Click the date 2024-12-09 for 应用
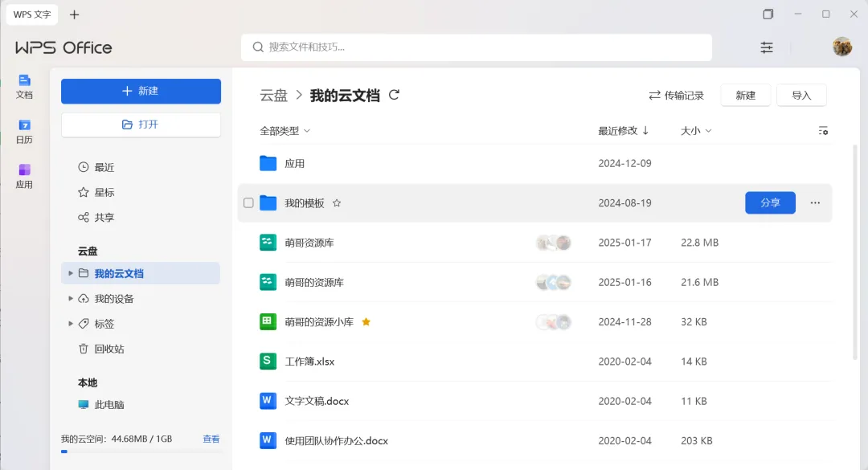The width and height of the screenshot is (868, 470). pyautogui.click(x=624, y=163)
